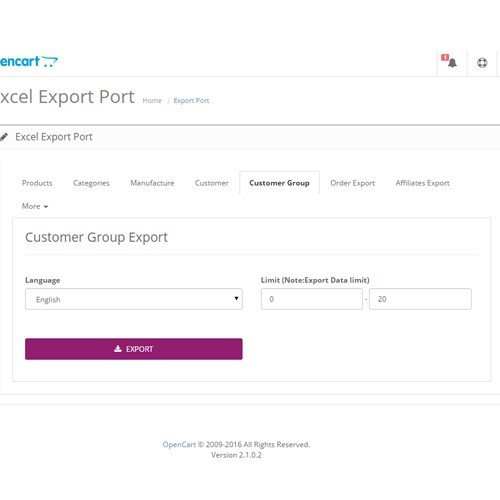Viewport: 500px width, 500px height.
Task: Switch to the Products tab
Action: tap(37, 183)
